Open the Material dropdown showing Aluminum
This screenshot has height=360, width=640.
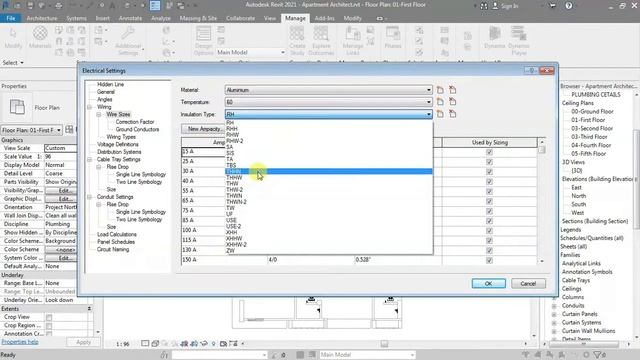point(329,90)
